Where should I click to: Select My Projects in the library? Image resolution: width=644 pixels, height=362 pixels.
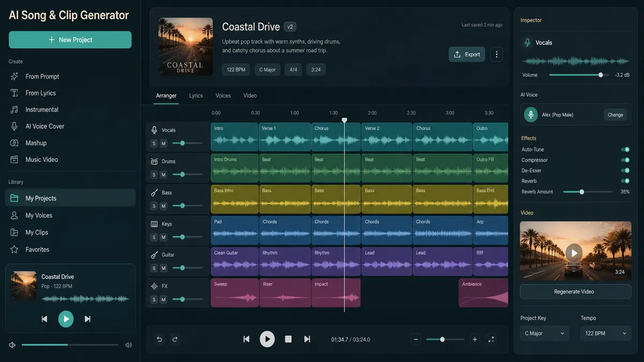coord(70,198)
